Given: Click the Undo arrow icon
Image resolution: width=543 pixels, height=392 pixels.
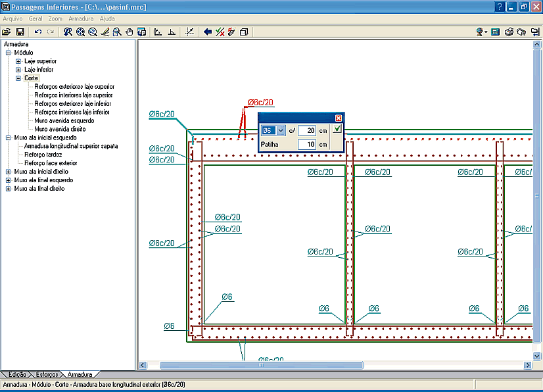Looking at the screenshot, I should tap(38, 32).
